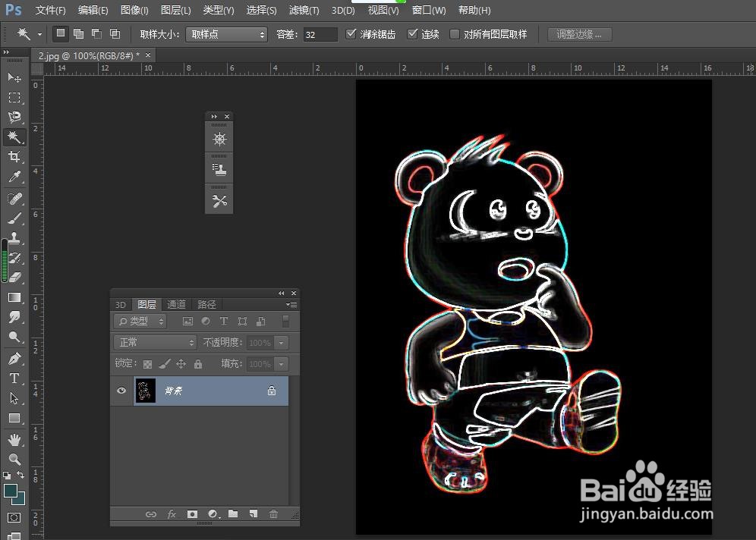Select the Eyedropper tool
756x540 pixels.
coord(14,177)
